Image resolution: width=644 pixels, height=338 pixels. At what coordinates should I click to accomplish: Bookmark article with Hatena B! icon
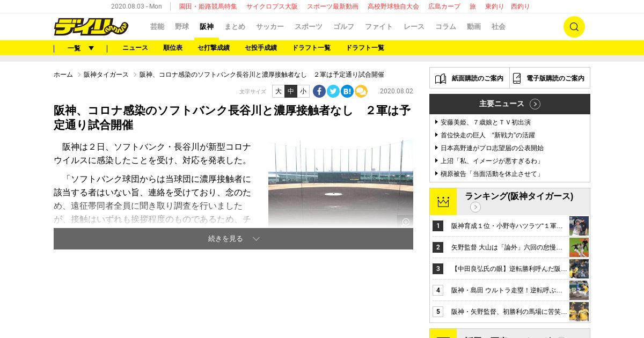(347, 91)
